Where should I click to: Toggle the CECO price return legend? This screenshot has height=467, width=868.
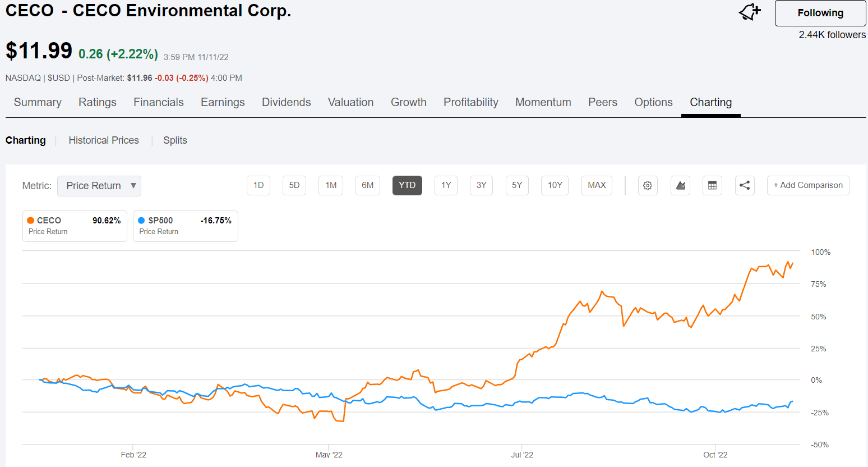75,226
